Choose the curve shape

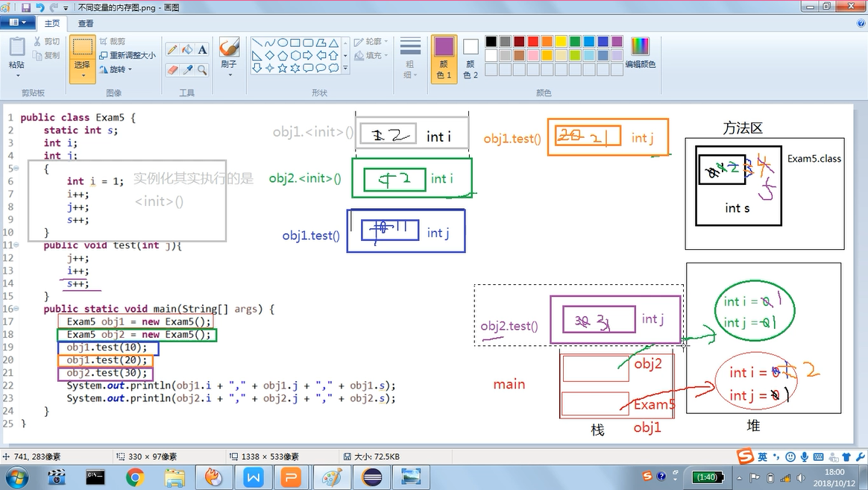click(270, 43)
